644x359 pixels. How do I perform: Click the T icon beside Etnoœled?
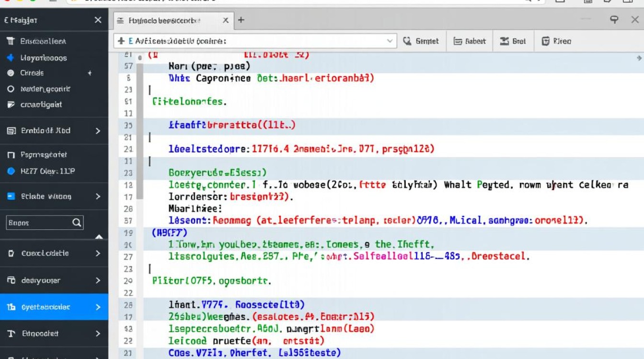(x=11, y=334)
